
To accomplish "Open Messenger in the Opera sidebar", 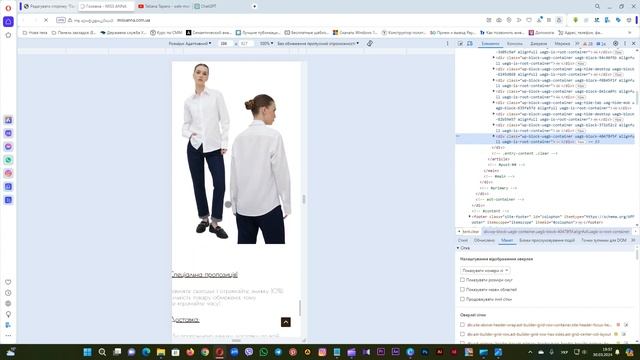I will [8, 147].
